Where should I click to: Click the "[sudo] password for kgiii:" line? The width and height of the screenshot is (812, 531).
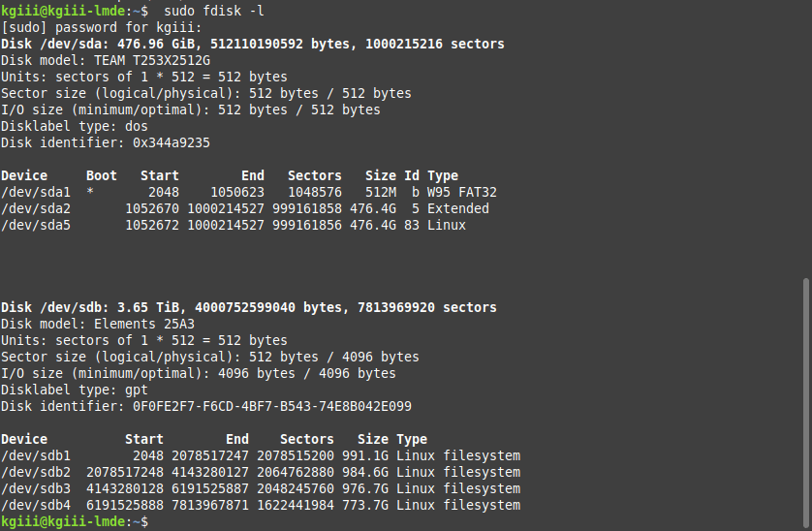tap(101, 27)
